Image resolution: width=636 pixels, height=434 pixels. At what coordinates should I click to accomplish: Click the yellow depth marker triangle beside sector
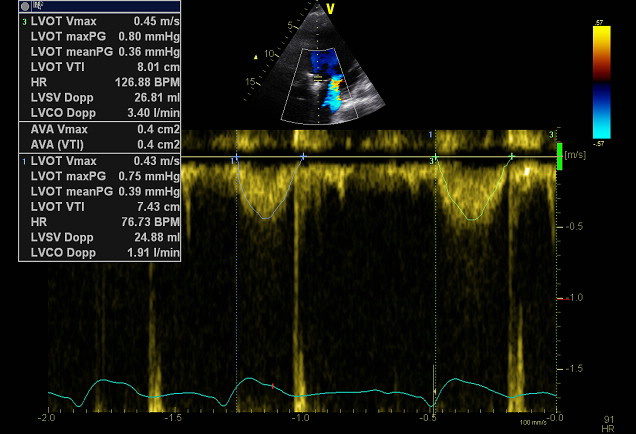256,57
